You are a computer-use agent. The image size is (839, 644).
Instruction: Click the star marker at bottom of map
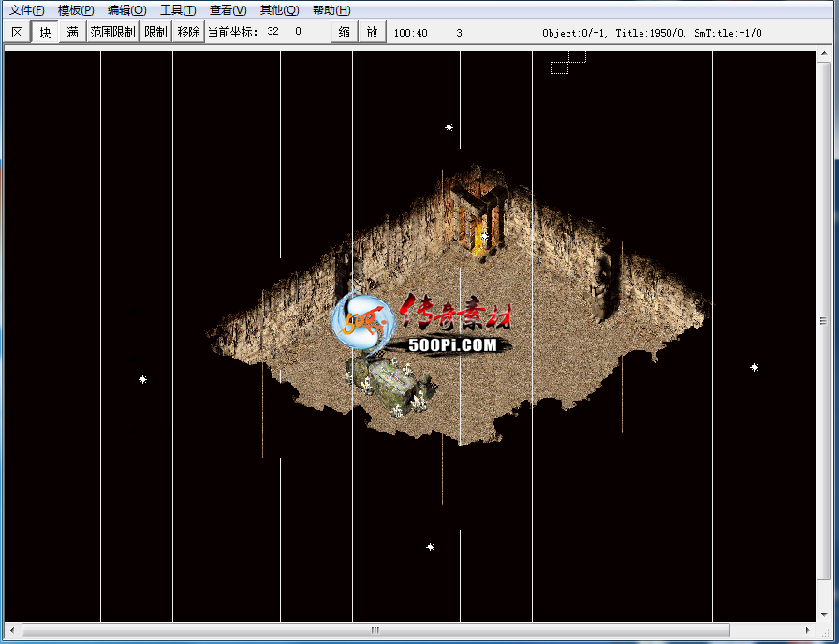coord(430,547)
